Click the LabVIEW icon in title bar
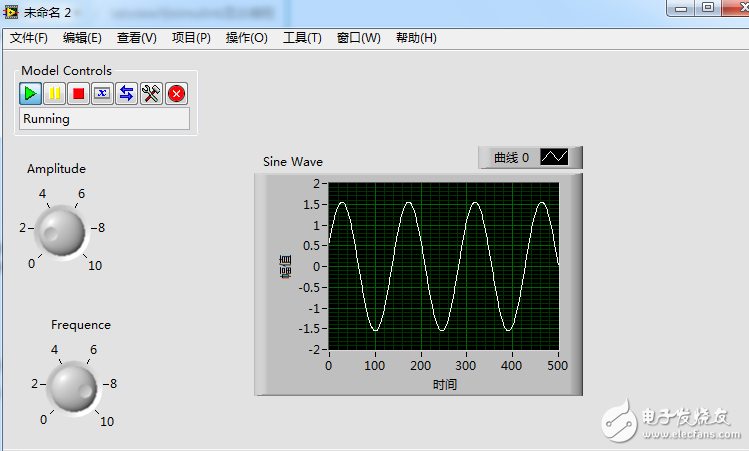This screenshot has width=749, height=451. [x=11, y=12]
